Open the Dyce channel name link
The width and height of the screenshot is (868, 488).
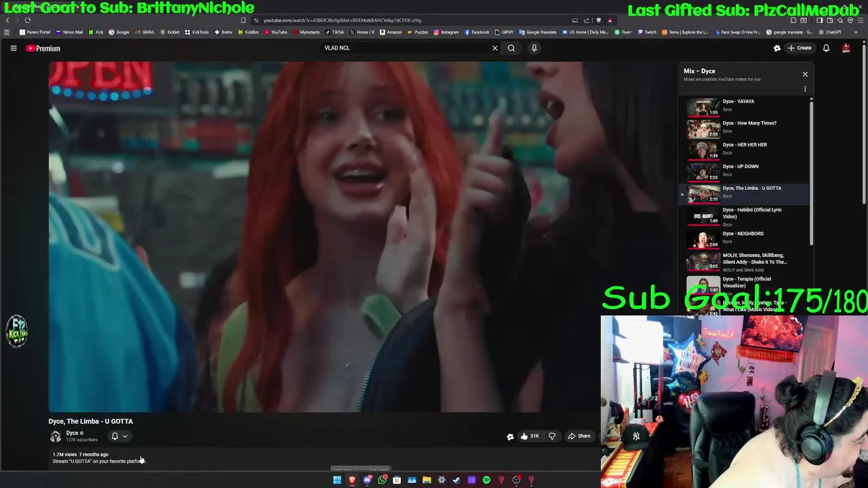pos(72,433)
